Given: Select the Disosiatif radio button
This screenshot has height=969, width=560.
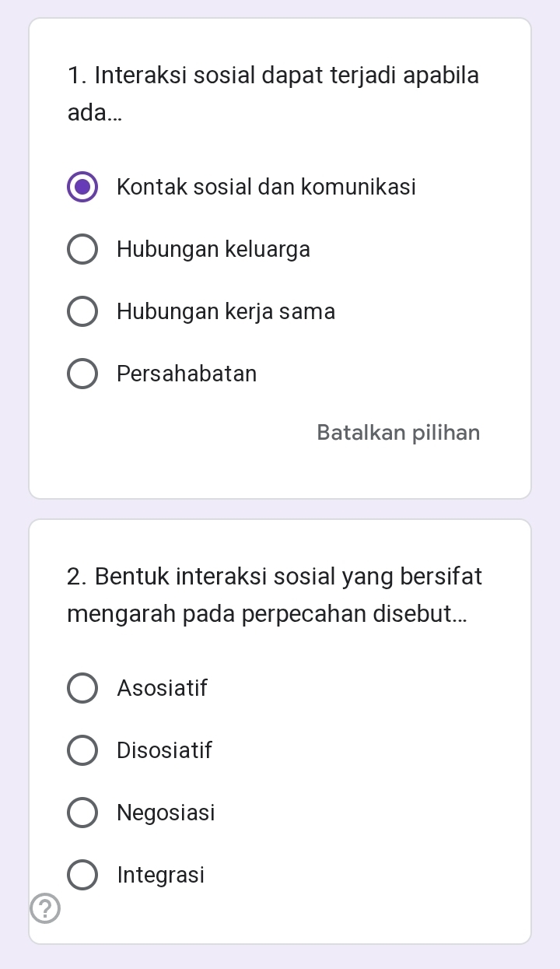Looking at the screenshot, I should 82,751.
